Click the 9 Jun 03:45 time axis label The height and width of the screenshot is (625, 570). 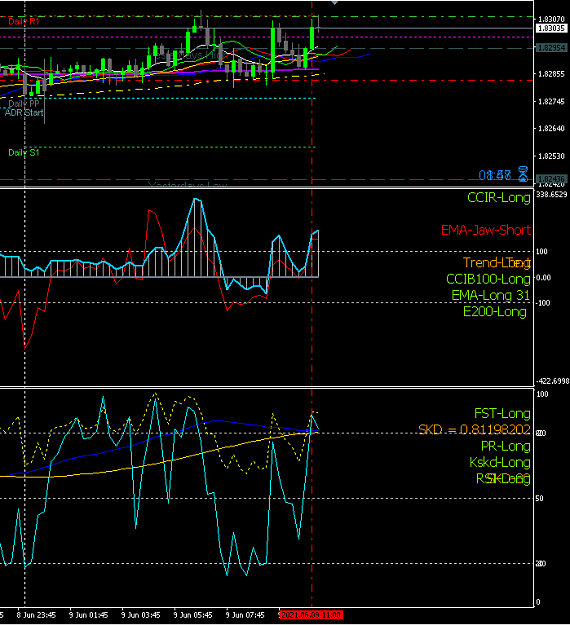pos(141,615)
